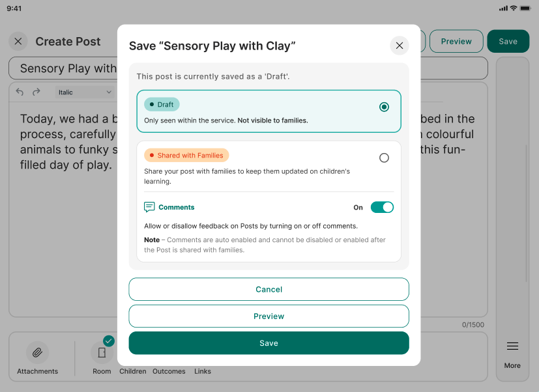This screenshot has height=392, width=539.
Task: Open the Outcomes section
Action: click(169, 371)
